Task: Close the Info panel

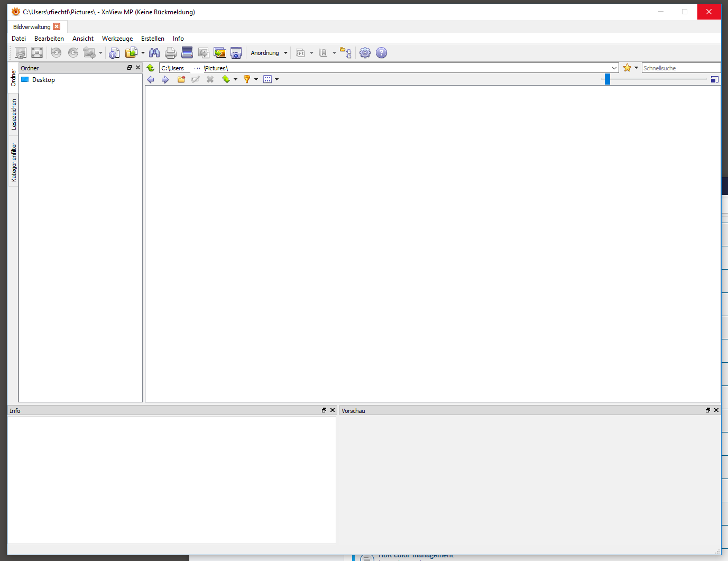Action: click(x=333, y=410)
